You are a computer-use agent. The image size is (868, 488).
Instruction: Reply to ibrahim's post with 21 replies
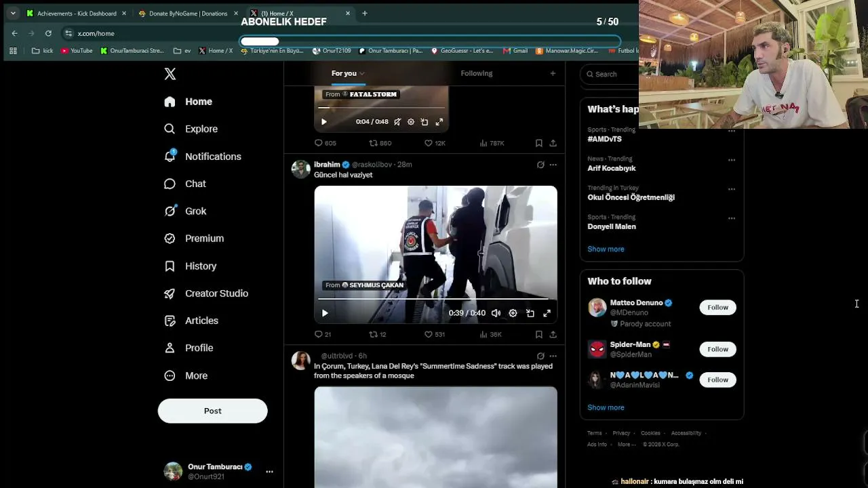tap(323, 334)
